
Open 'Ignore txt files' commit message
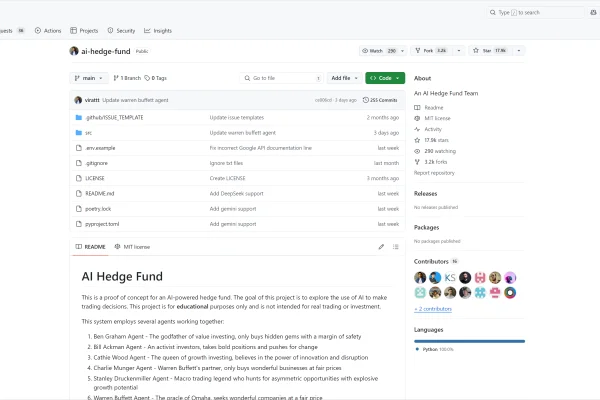(x=226, y=163)
